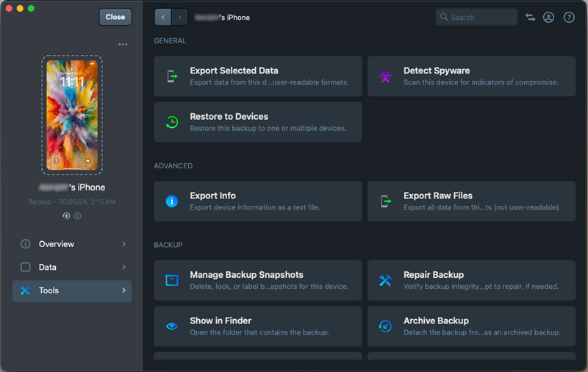Click the Data square icon in sidebar
The width and height of the screenshot is (588, 372).
[x=25, y=267]
